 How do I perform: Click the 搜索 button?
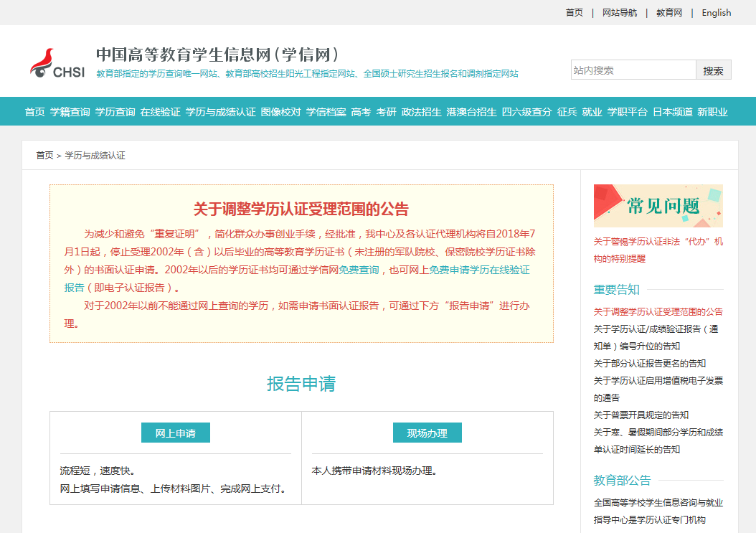click(x=713, y=70)
